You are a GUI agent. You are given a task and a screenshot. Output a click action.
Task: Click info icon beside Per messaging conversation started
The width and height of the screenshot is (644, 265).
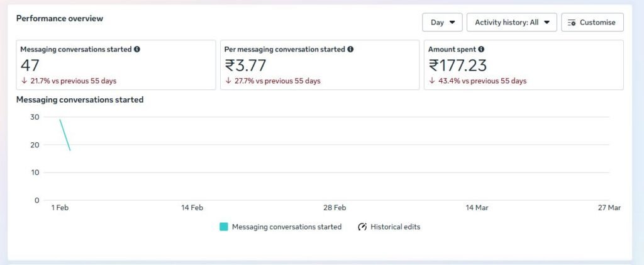pos(350,49)
